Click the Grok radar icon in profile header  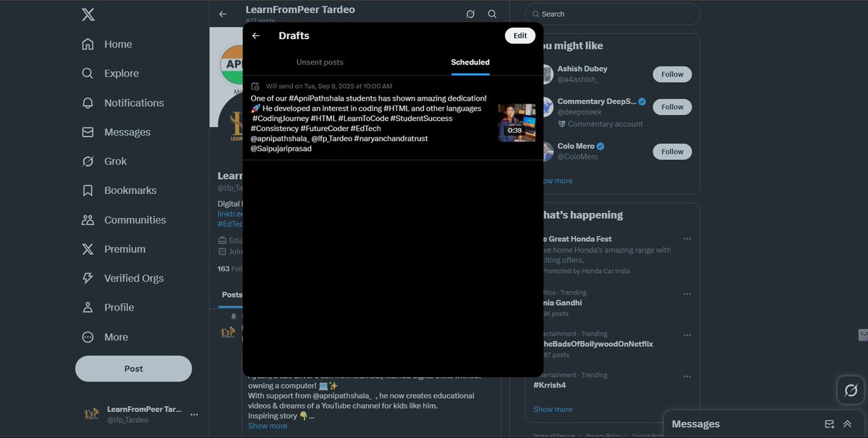[470, 14]
